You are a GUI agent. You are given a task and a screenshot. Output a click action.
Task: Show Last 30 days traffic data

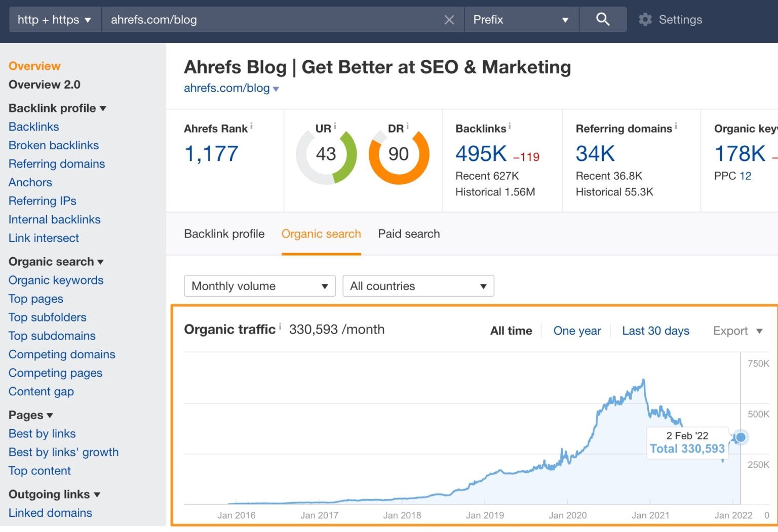coord(655,331)
